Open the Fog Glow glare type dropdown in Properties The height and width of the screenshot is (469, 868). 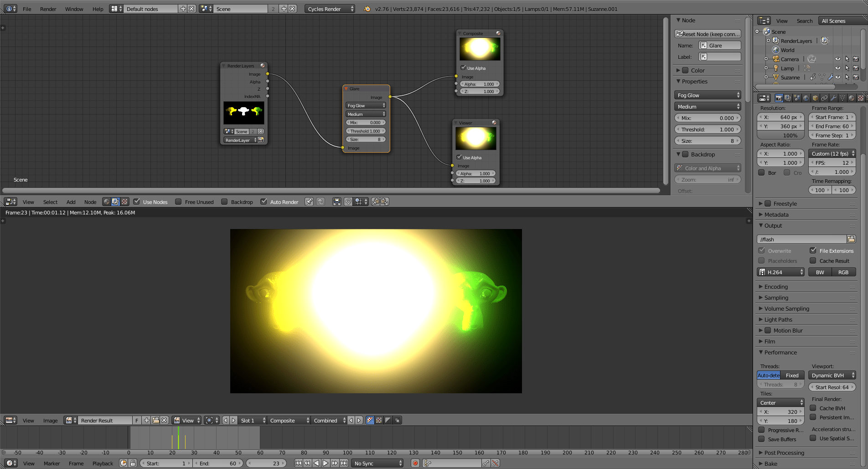(x=708, y=95)
